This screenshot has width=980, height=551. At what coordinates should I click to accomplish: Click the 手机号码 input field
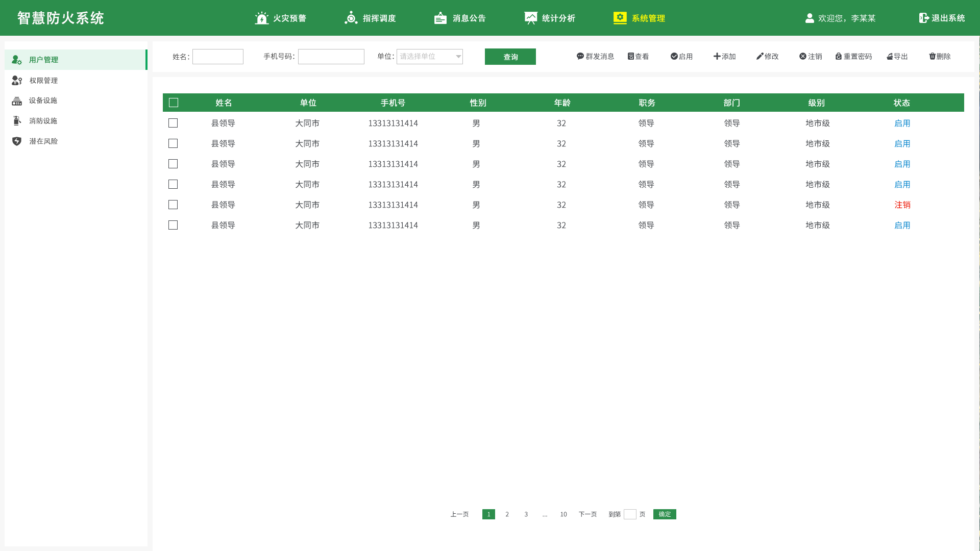[331, 57]
